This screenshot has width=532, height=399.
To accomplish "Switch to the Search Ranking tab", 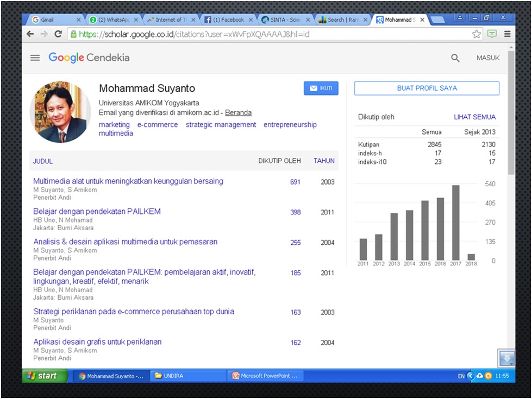I will coord(343,20).
